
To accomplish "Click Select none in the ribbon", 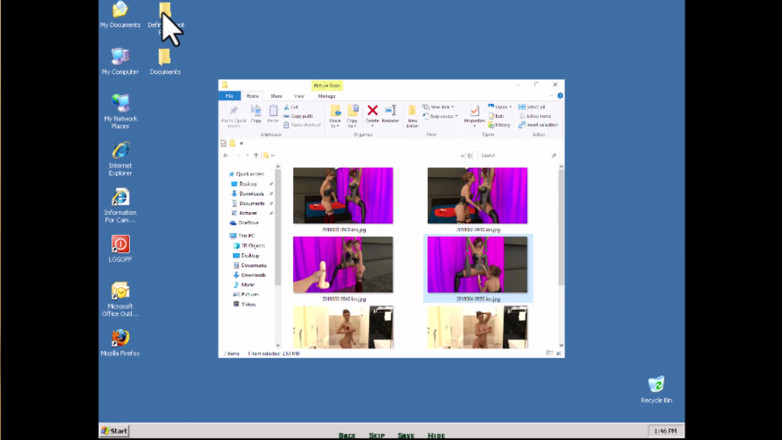I will pyautogui.click(x=535, y=116).
